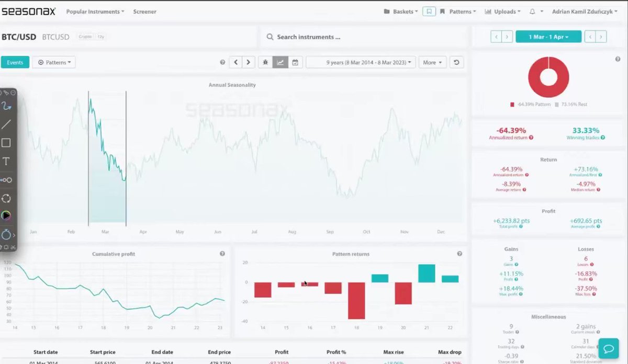Click help icon next to Annualized return
Image resolution: width=628 pixels, height=364 pixels.
pos(531,138)
